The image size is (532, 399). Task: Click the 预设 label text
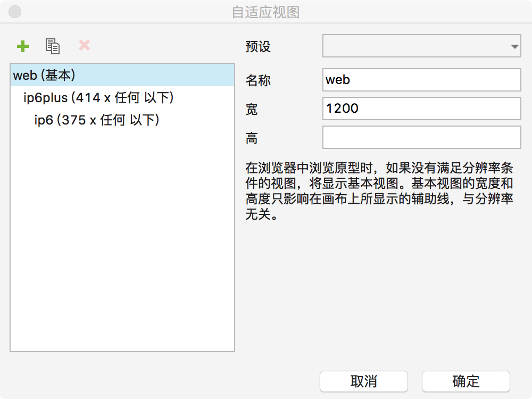pos(258,46)
